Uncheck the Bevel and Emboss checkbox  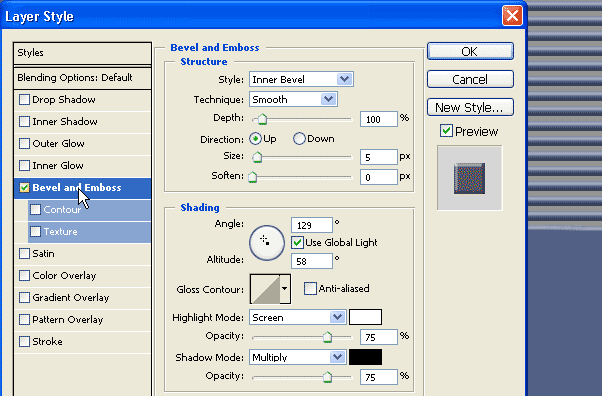[24, 187]
